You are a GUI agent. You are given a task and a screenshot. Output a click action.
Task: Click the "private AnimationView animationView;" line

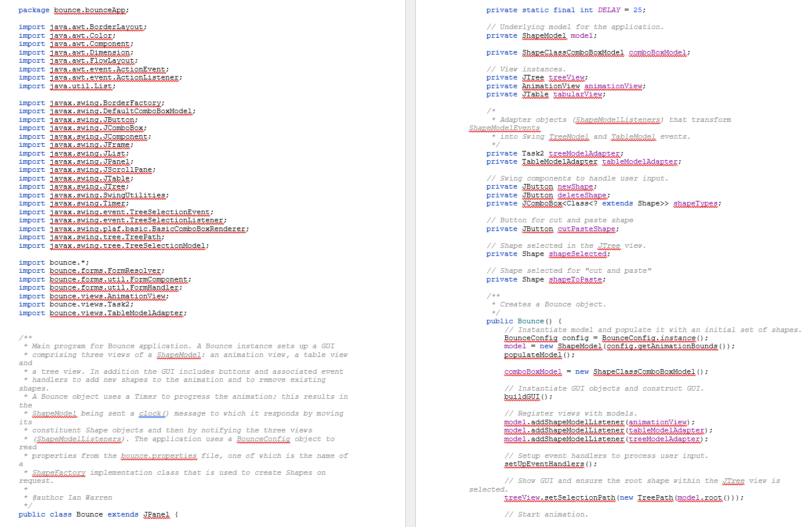point(566,86)
